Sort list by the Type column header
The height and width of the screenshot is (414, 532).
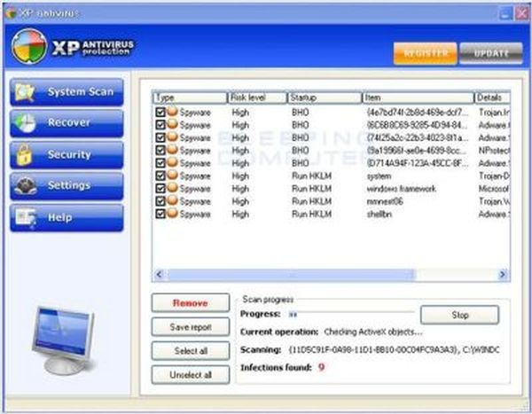[189, 97]
